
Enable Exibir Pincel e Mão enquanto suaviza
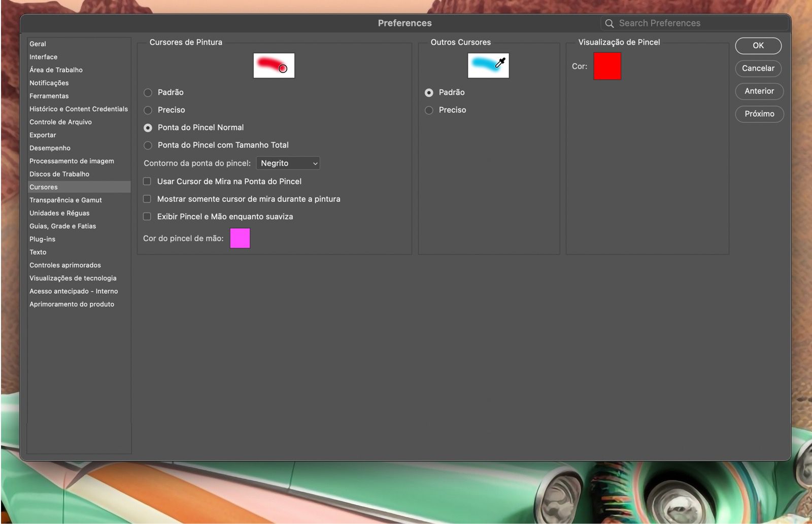click(x=147, y=216)
